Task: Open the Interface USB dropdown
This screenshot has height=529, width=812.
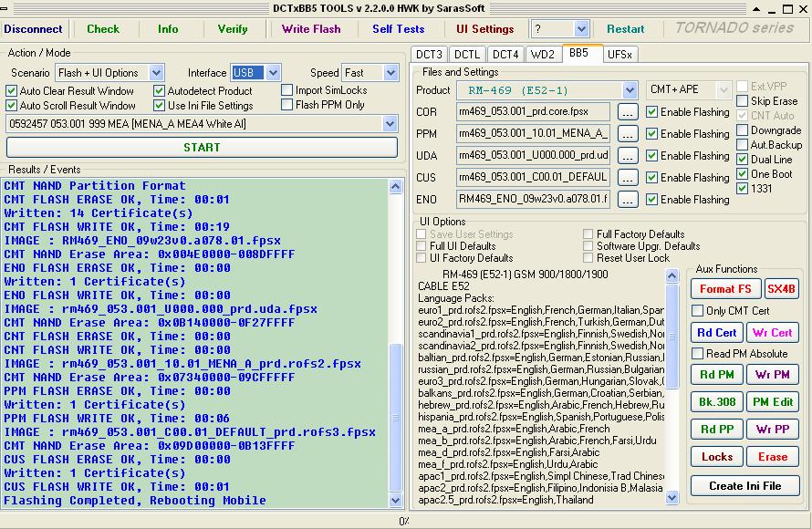Action: pyautogui.click(x=274, y=73)
